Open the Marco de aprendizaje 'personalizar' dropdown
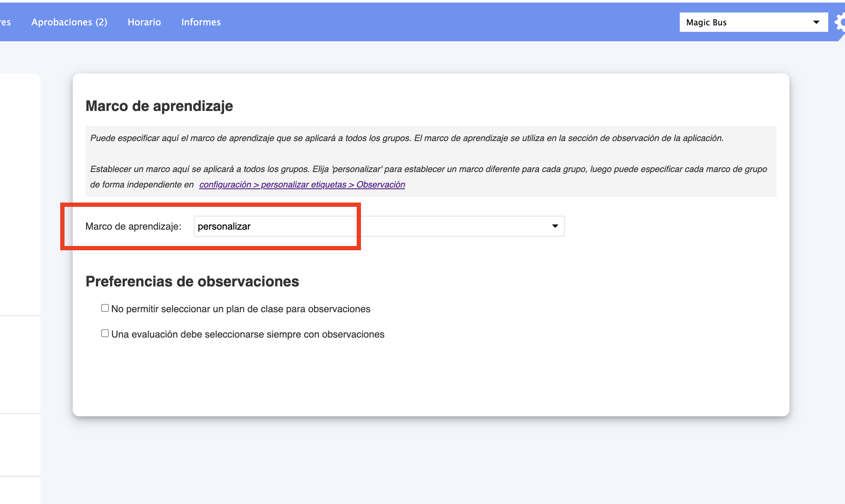Image resolution: width=845 pixels, height=504 pixels. click(379, 226)
